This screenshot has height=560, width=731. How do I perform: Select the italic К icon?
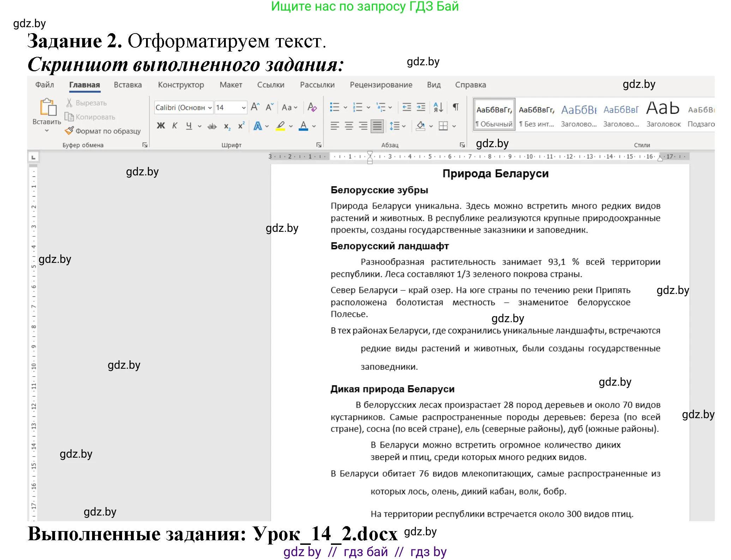tap(174, 126)
